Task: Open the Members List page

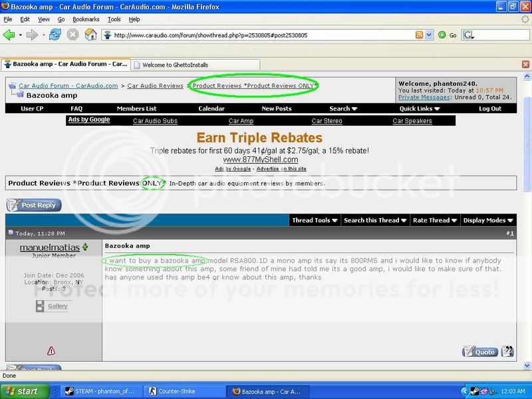Action: click(x=136, y=108)
